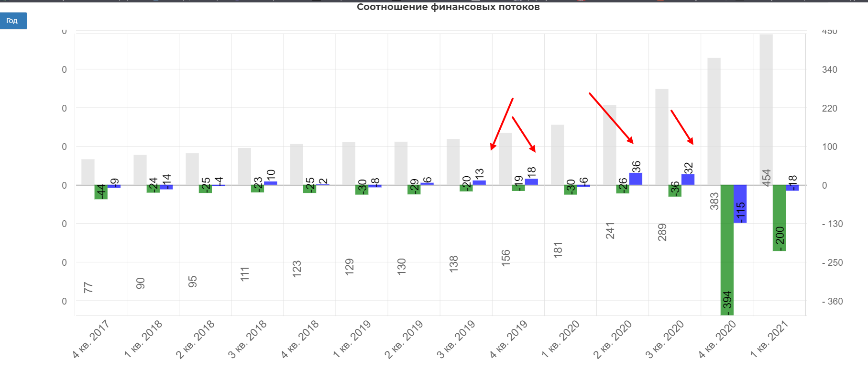Screen dimensions: 868x385
Task: Click the '383' data label
Action: [x=714, y=201]
